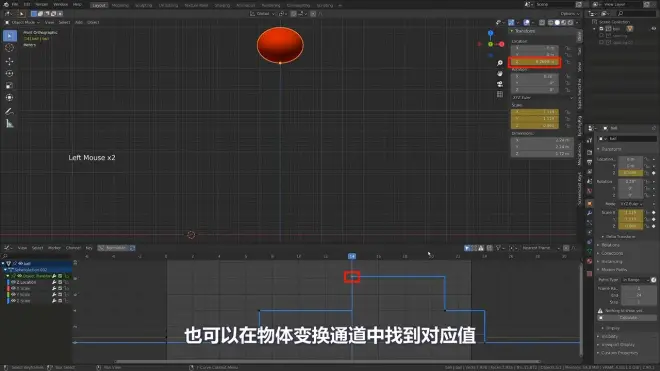Open the XYZ Euler rotation mode dropdown
This screenshot has height=371, width=660.
tap(542, 98)
